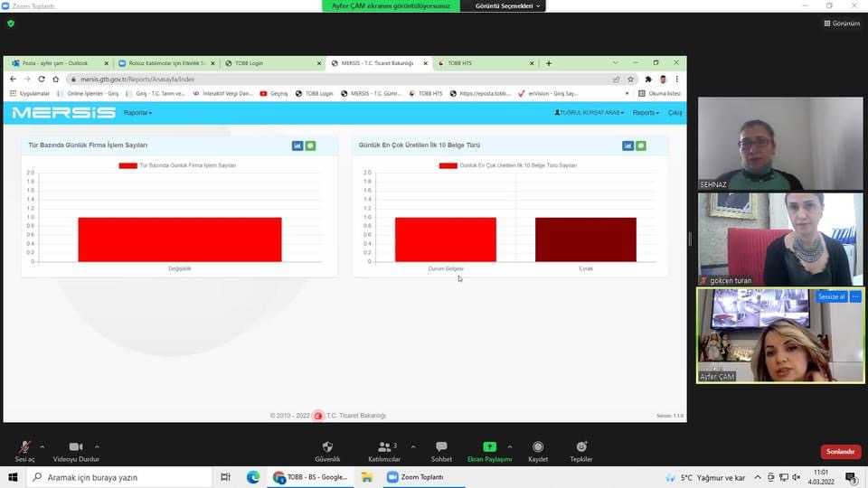Viewport: 868px width, 488px height.
Task: Expand Raporlar menu in MERSIS navbar
Action: pyautogui.click(x=137, y=113)
